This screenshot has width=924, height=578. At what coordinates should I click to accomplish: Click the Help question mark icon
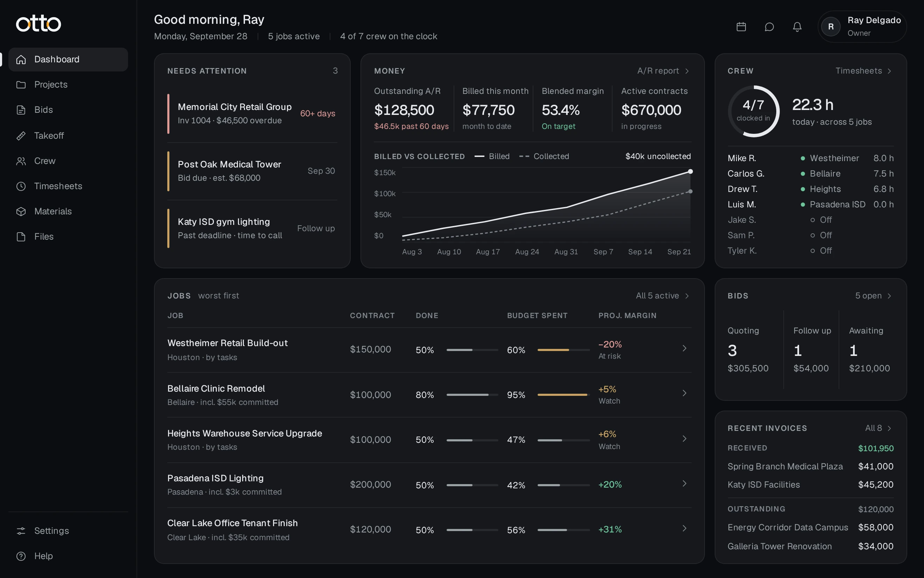pos(21,556)
